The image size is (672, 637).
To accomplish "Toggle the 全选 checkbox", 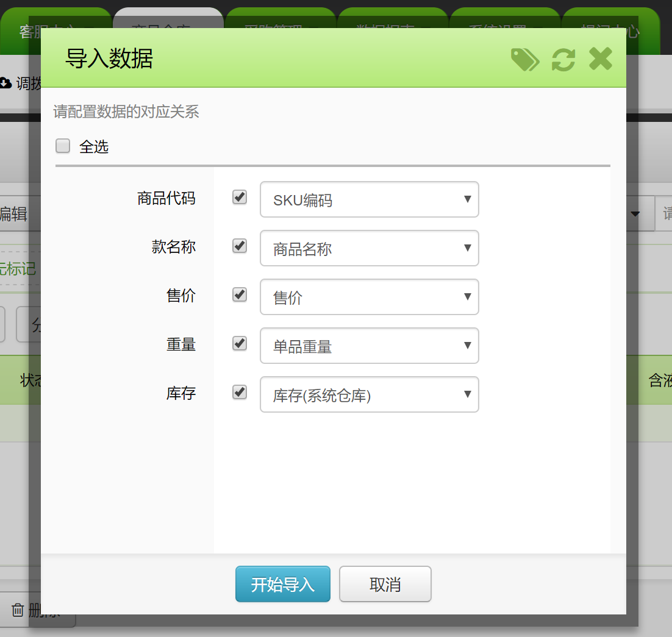I will tap(63, 146).
